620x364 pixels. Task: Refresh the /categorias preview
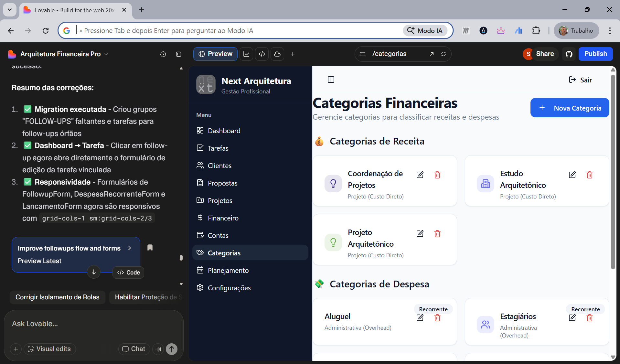444,54
